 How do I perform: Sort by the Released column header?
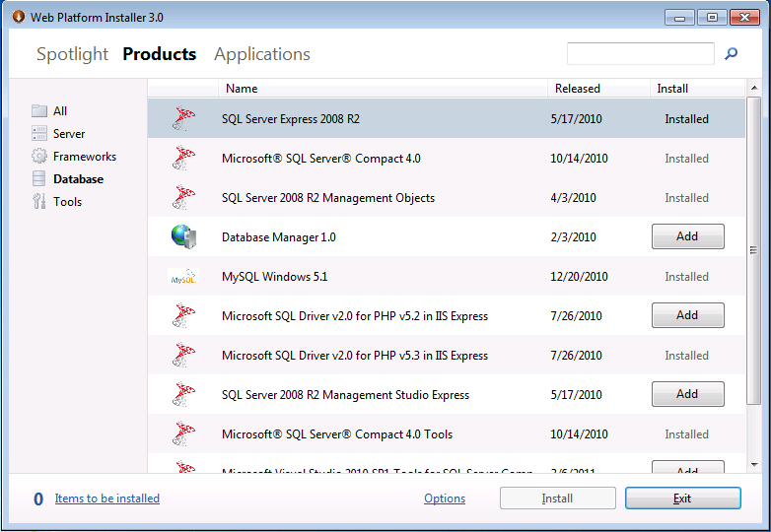(x=598, y=89)
